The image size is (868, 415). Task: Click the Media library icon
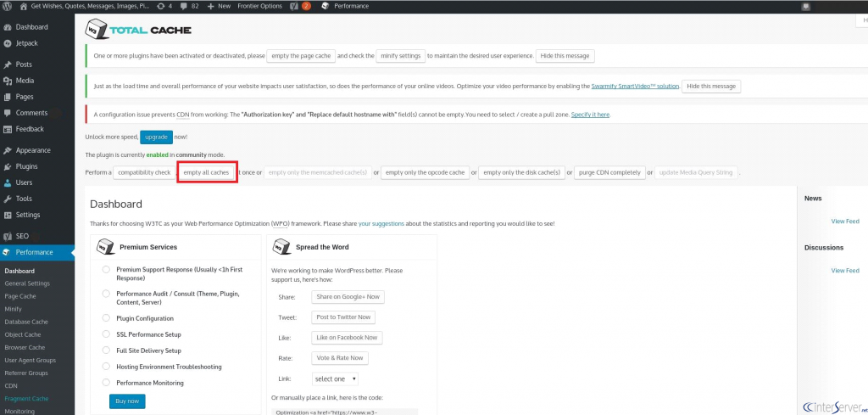[x=8, y=81]
